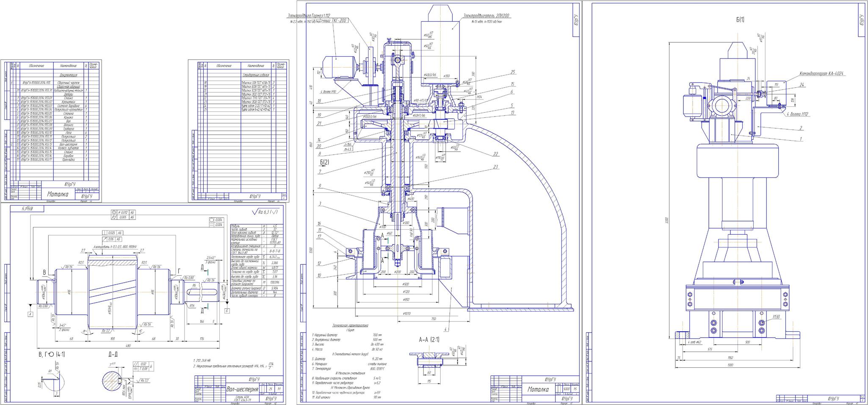Click the 'z=166' gear annotation
Image resolution: width=868 pixels, height=405 pixels.
click(348, 144)
